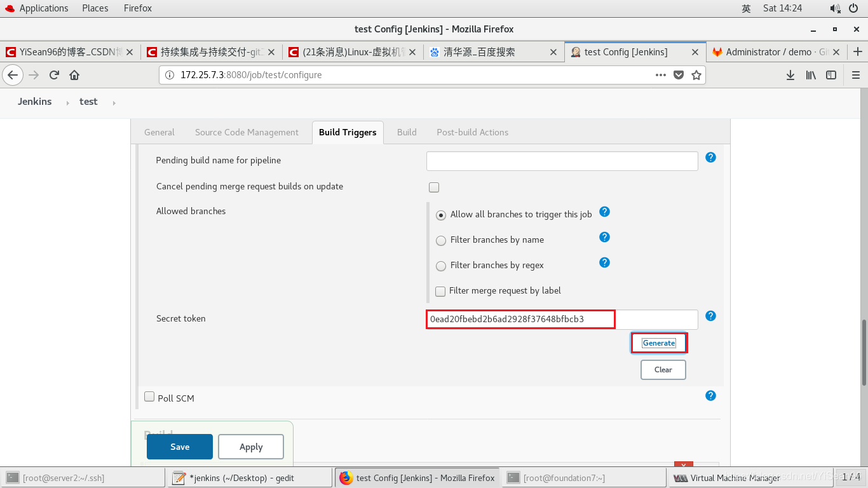Open root@foundation7 terminal in taskbar

583,478
